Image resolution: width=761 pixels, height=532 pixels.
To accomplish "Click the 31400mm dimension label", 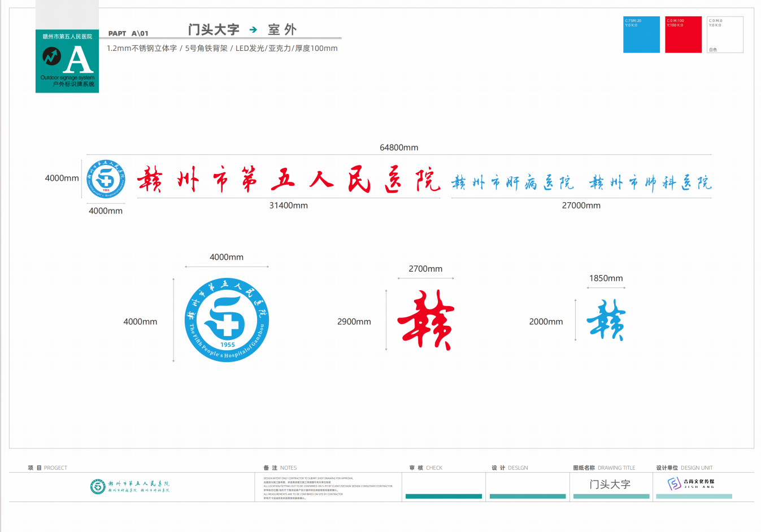I will tap(288, 206).
